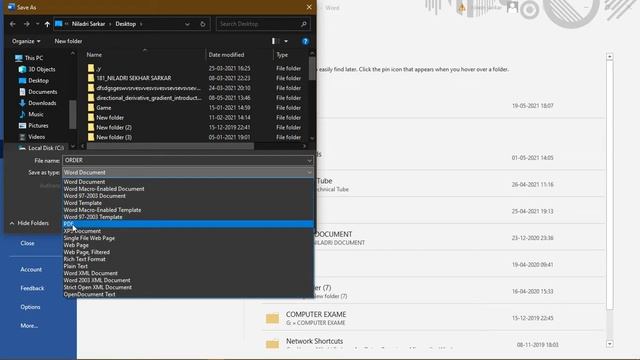Screen dimensions: 640x360
Task: Change folder view layout icon
Action: tap(276, 41)
